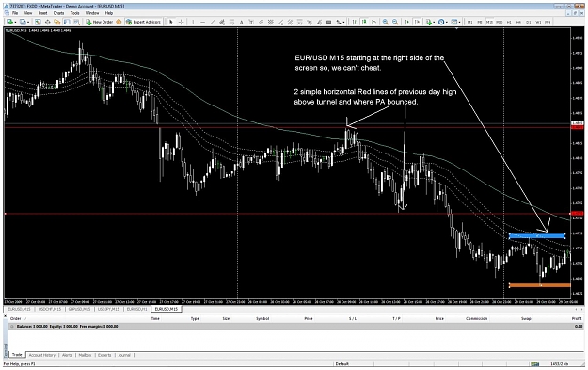Pick the horizontal line drawing tool
Screen dimensions: 588x370
pos(203,22)
